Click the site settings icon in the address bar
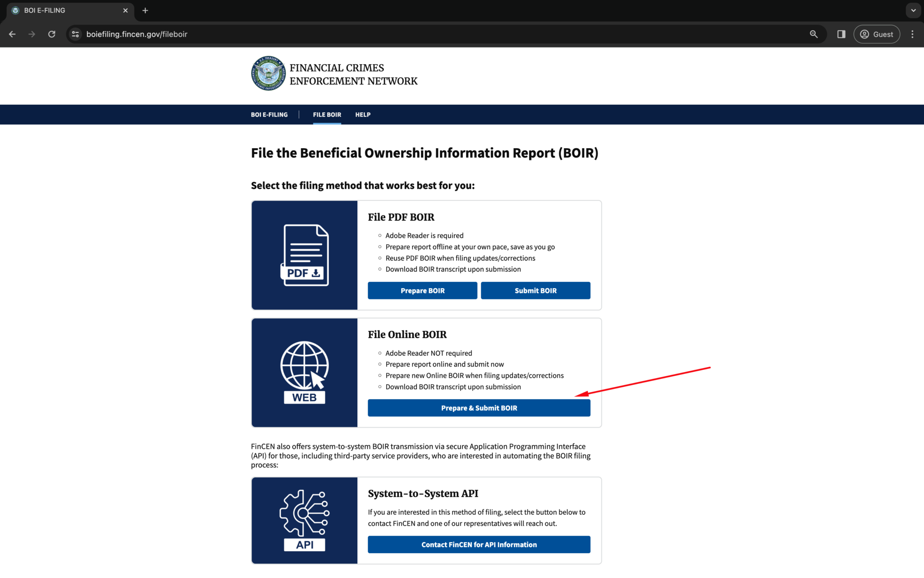The width and height of the screenshot is (924, 578). tap(75, 34)
